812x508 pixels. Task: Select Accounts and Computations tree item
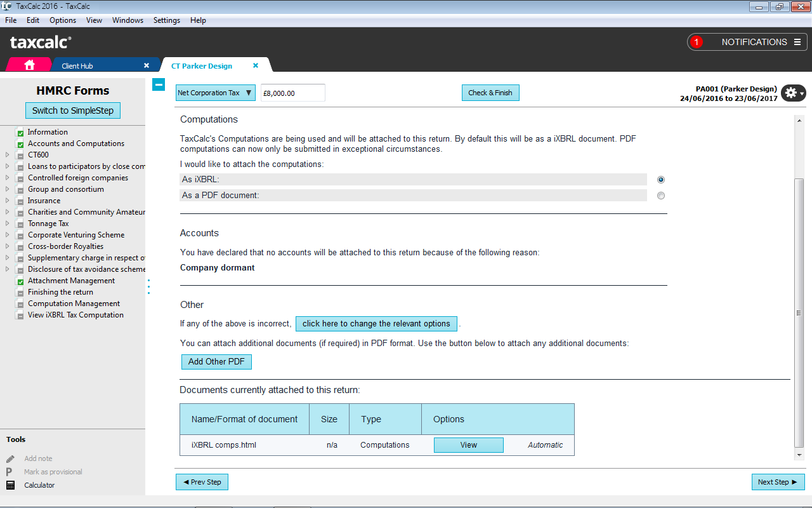tap(76, 144)
